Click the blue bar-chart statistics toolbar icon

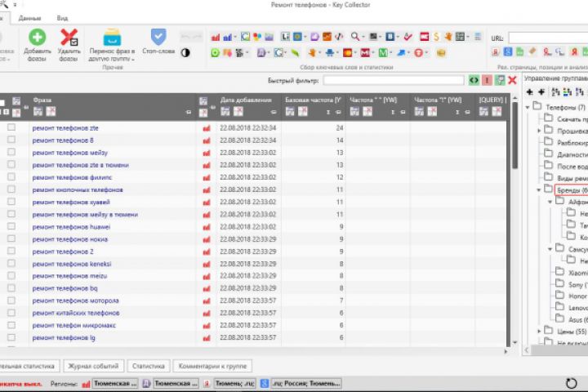[227, 37]
